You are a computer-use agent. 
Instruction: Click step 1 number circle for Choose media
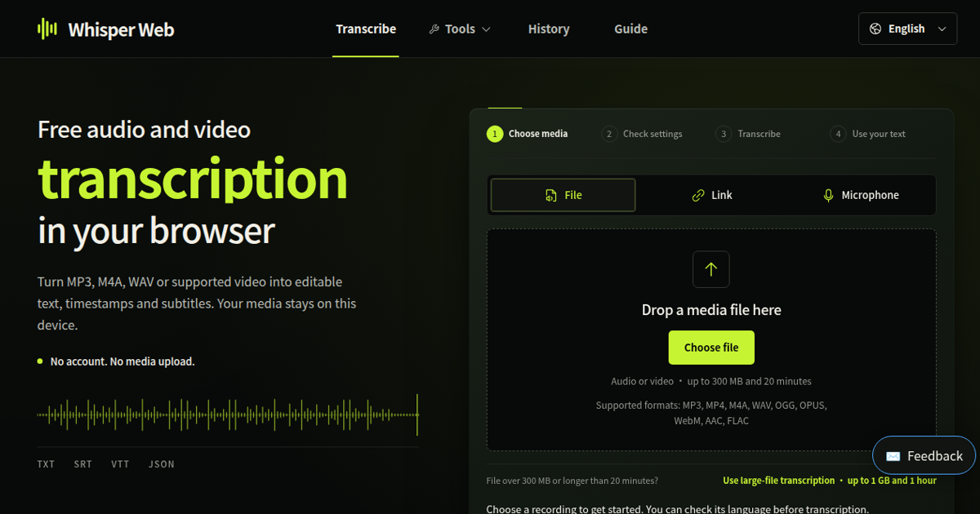[x=495, y=134]
